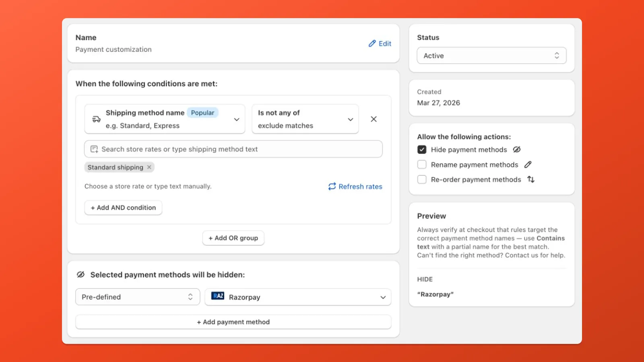Delete the condition using the X button
The height and width of the screenshot is (362, 644).
point(374,119)
